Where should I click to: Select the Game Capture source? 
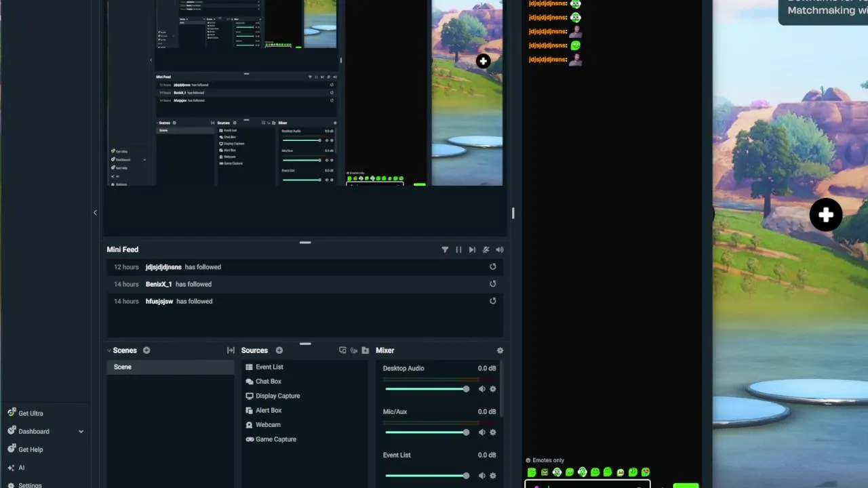pos(271,439)
